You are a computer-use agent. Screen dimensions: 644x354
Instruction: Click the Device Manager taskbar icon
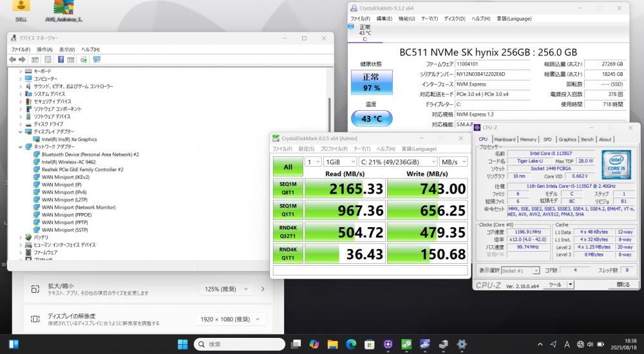pyautogui.click(x=443, y=344)
